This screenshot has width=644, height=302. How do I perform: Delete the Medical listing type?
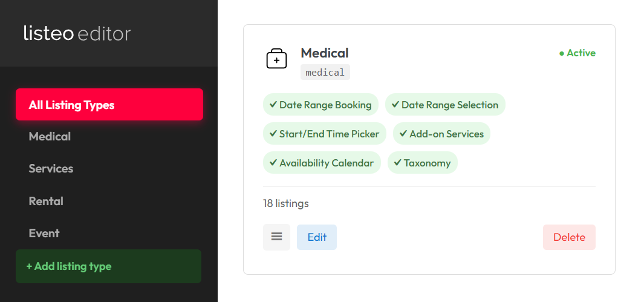click(x=569, y=237)
